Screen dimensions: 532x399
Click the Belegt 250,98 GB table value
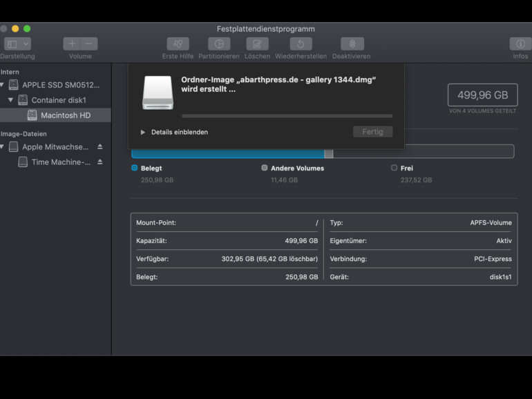[x=302, y=277]
